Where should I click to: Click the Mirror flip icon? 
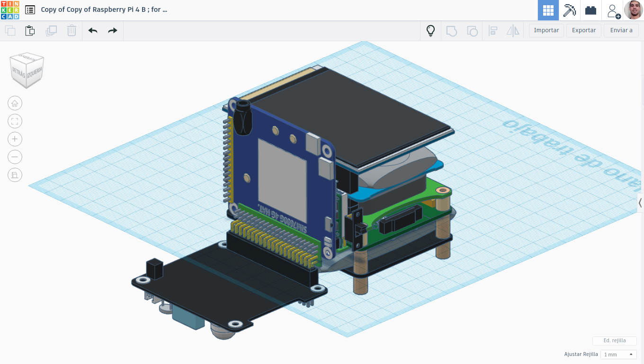point(513,31)
